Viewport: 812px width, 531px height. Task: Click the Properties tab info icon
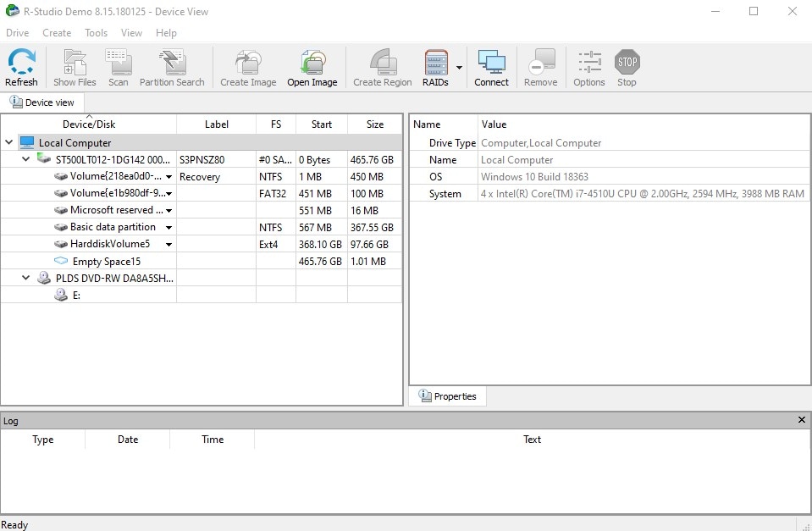click(x=425, y=395)
